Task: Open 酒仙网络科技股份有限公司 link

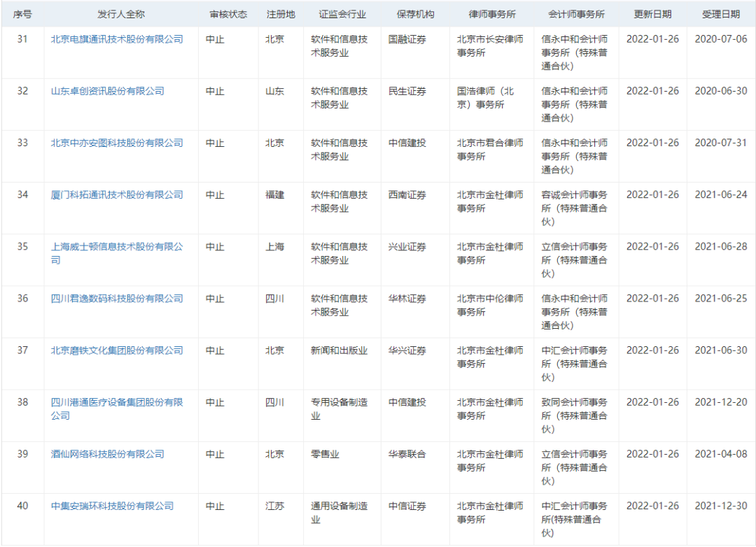Action: 108,454
